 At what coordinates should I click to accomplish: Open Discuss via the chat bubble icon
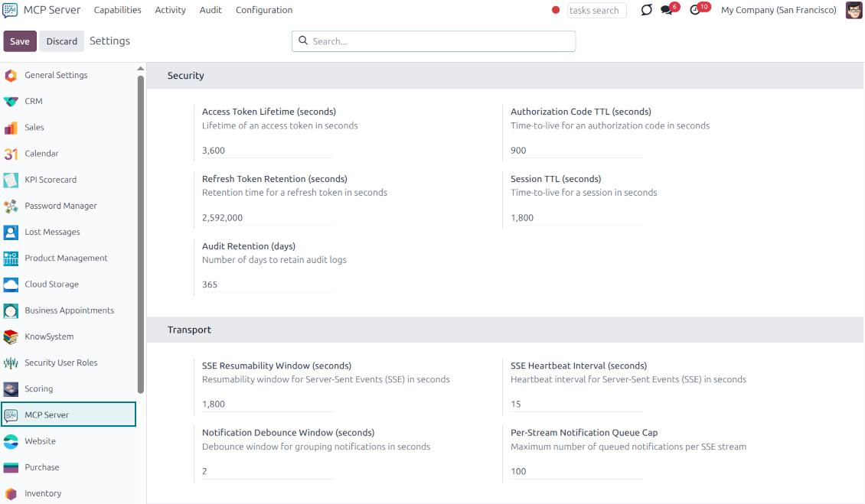pyautogui.click(x=664, y=10)
